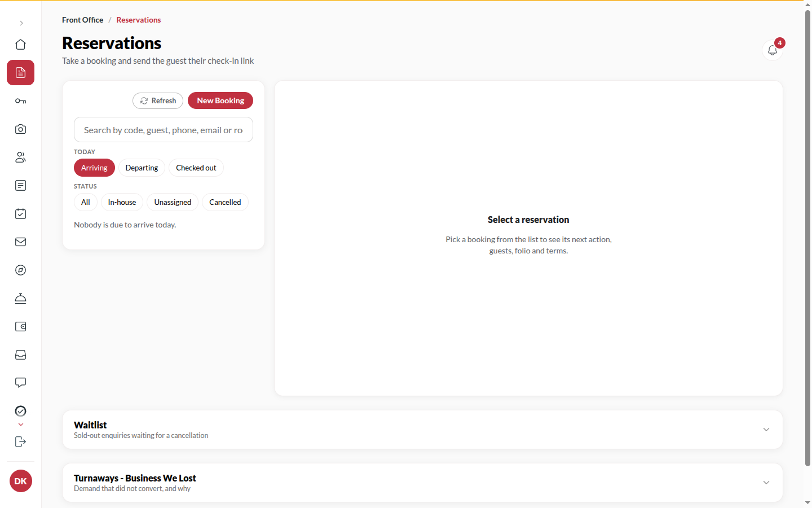Select the Cancelled status chip
Image resolution: width=812 pixels, height=508 pixels.
[225, 202]
